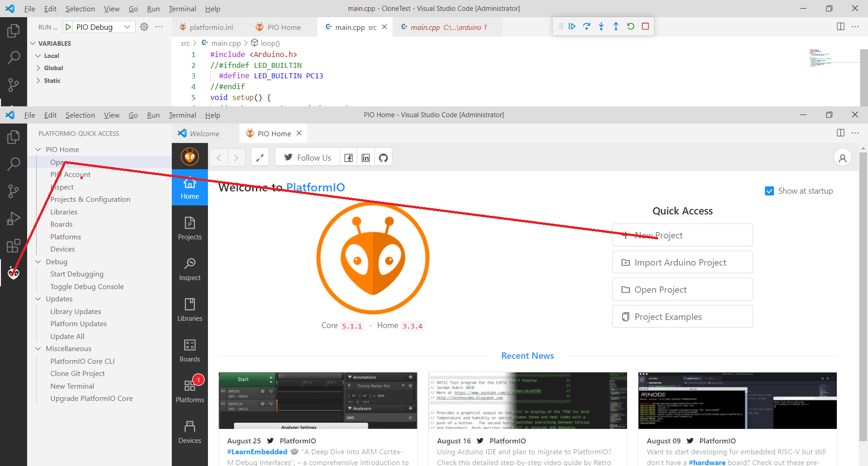Collapse the Local variables node

pyautogui.click(x=38, y=56)
